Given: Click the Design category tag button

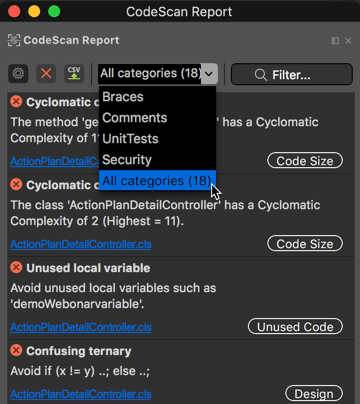Looking at the screenshot, I should tap(314, 394).
